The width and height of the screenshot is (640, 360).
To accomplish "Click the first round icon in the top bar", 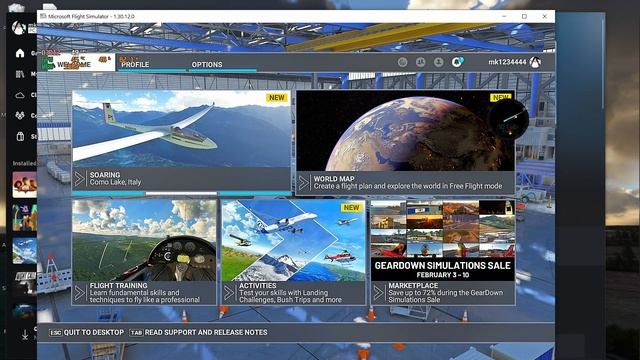I will (x=402, y=62).
